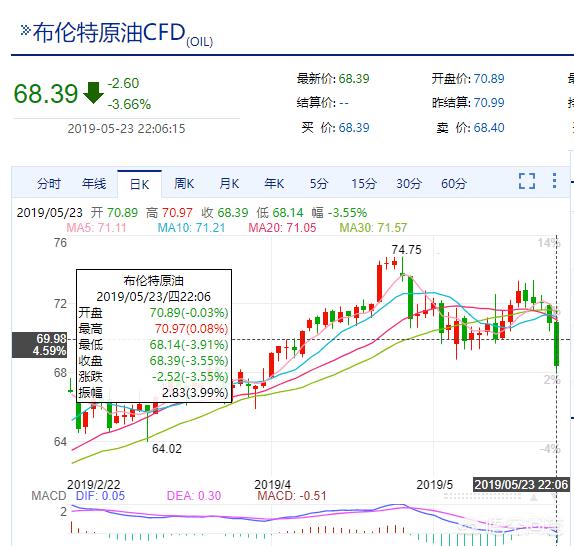Switch to the 年线 tab
This screenshot has width=574, height=546.
pyautogui.click(x=94, y=183)
